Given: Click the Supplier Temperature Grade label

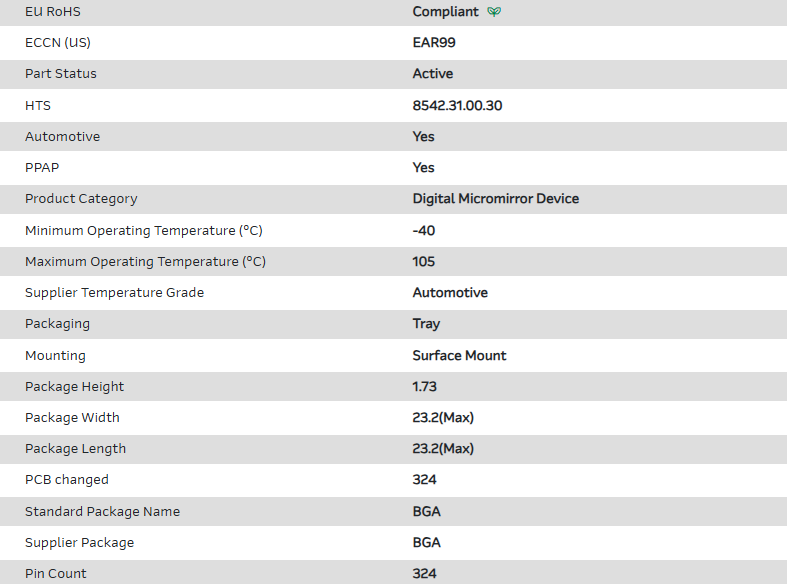Looking at the screenshot, I should click(x=114, y=293).
